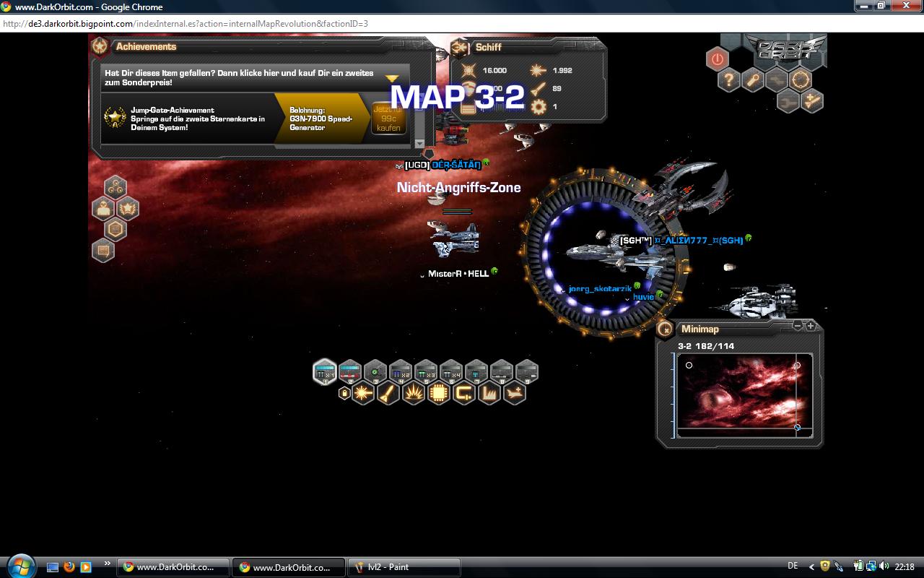Click the taskbar clock 22:18
The height and width of the screenshot is (578, 924).
pos(904,567)
